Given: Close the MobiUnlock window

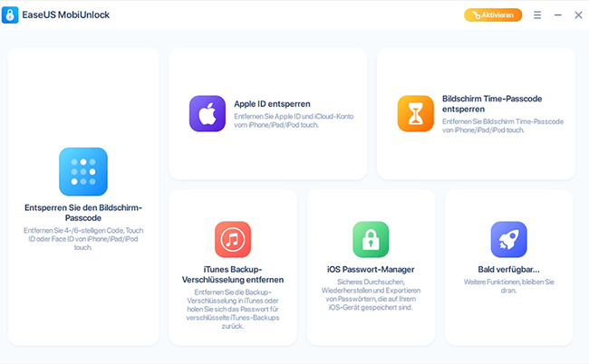Looking at the screenshot, I should pos(578,15).
